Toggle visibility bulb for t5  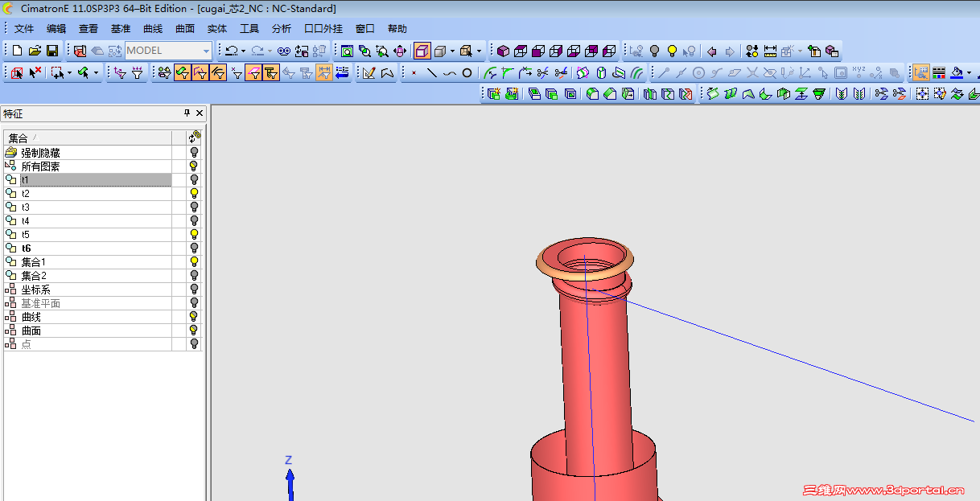tap(194, 235)
